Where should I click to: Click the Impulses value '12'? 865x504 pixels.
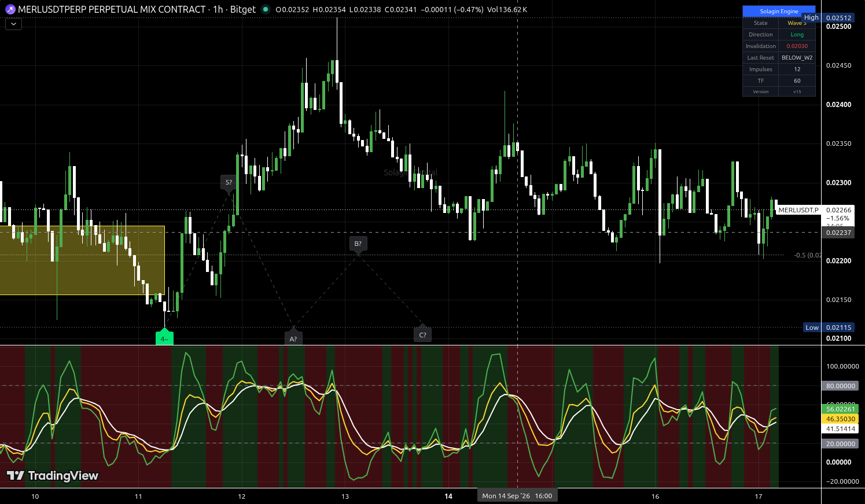[x=797, y=69]
